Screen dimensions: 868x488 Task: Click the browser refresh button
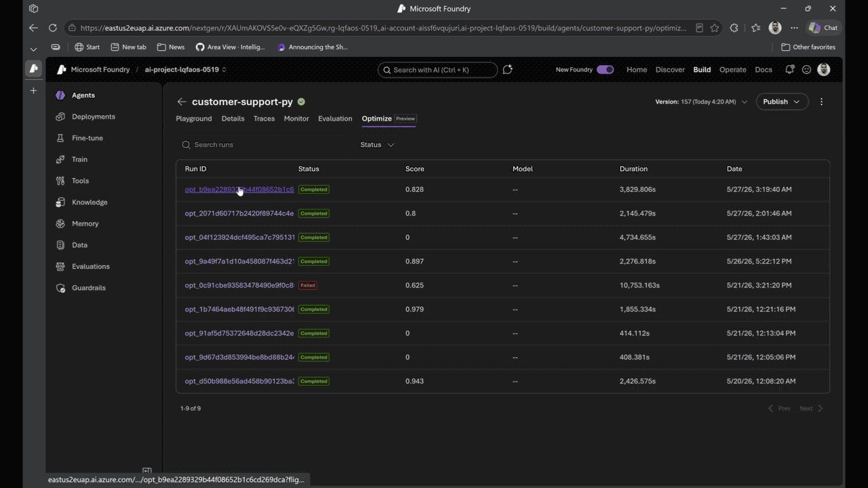52,28
